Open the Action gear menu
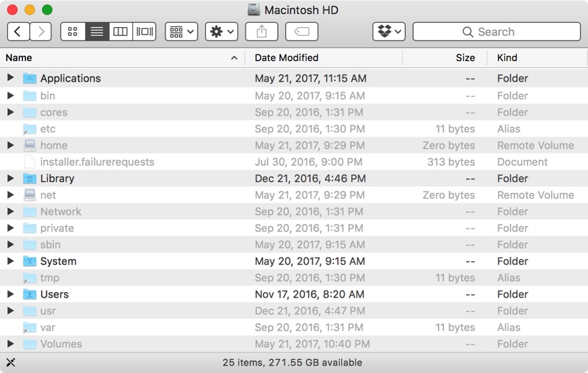Viewport: 588px width, 373px height. [x=222, y=32]
